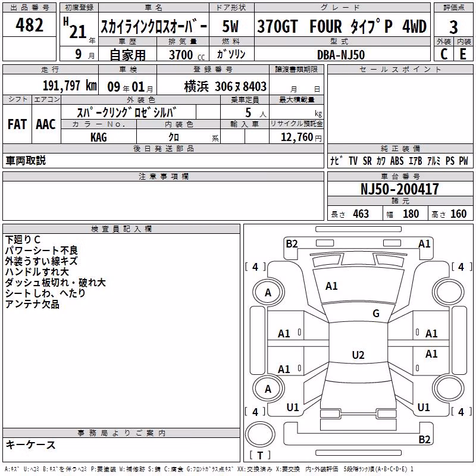476x476 pixels.
Task: Click the spare tire circle
Action: (x=260, y=434)
